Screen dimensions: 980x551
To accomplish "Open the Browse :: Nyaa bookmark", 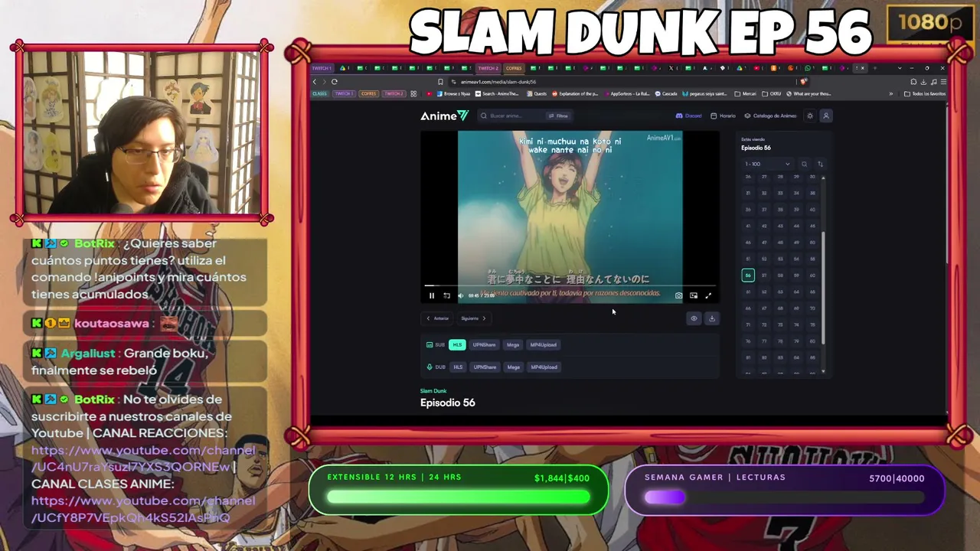I will click(x=453, y=94).
